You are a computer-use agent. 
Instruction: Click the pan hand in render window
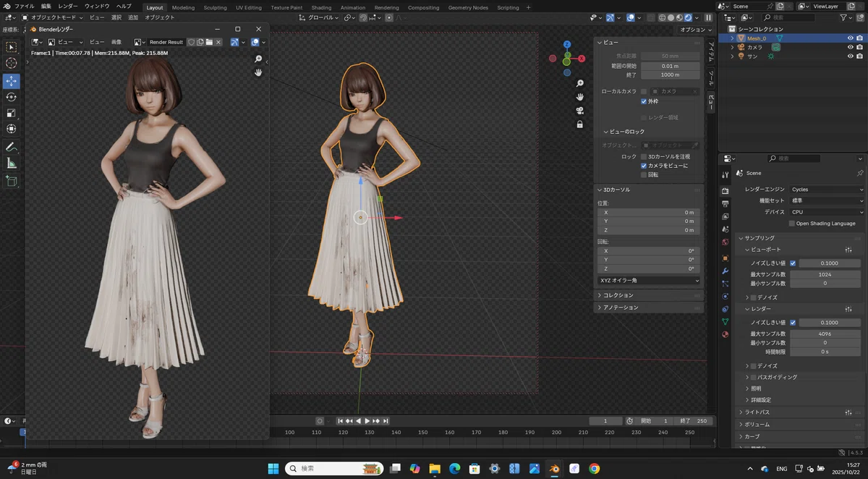pyautogui.click(x=258, y=72)
